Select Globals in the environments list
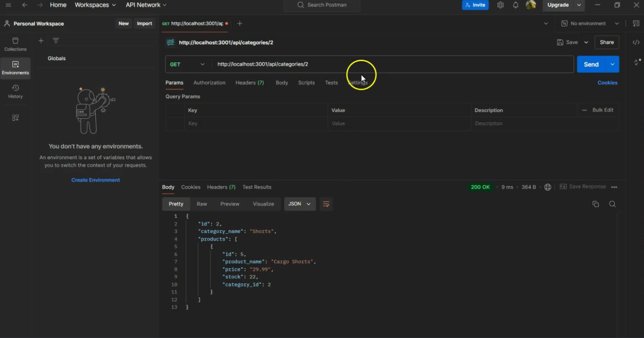The image size is (644, 338). point(57,58)
